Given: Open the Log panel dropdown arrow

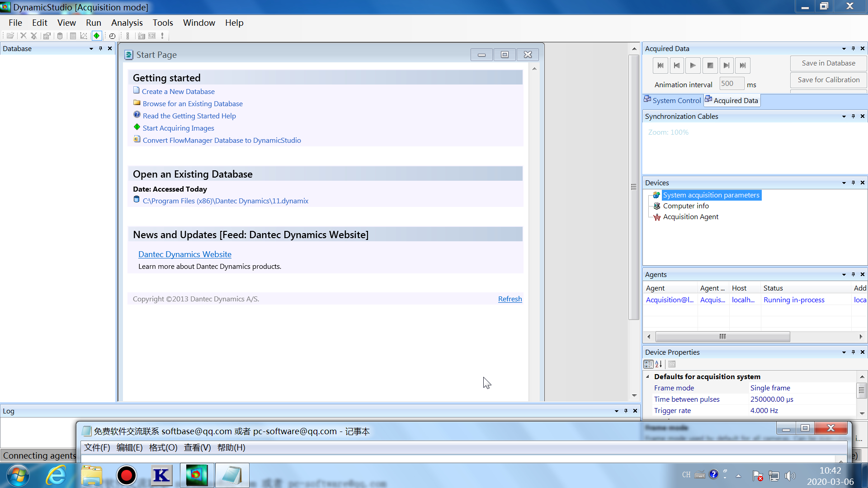Looking at the screenshot, I should [x=616, y=411].
